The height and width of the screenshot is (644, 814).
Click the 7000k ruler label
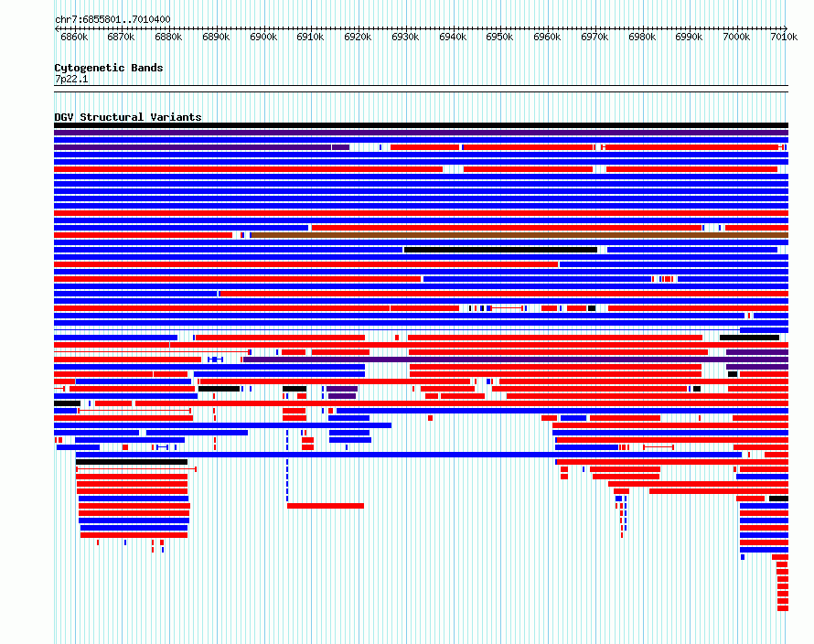click(x=736, y=37)
